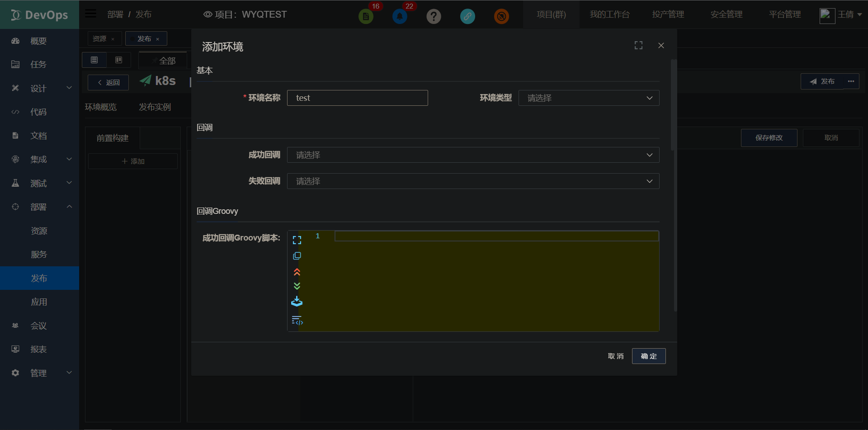Open 我的工作台 in the top navigation
Image resolution: width=868 pixels, height=430 pixels.
tap(609, 14)
